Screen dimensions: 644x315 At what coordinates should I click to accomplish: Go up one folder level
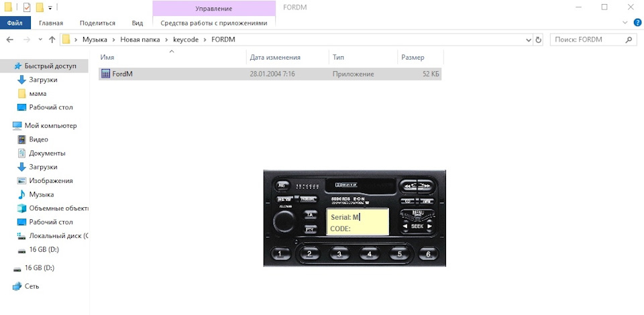52,40
